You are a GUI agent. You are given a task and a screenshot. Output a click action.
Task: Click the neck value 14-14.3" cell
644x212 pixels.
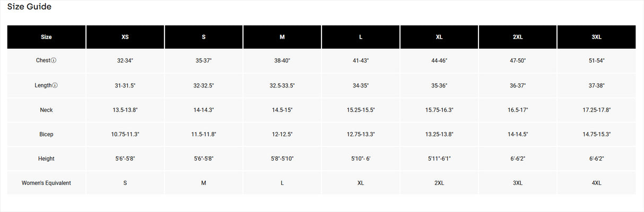coord(204,110)
